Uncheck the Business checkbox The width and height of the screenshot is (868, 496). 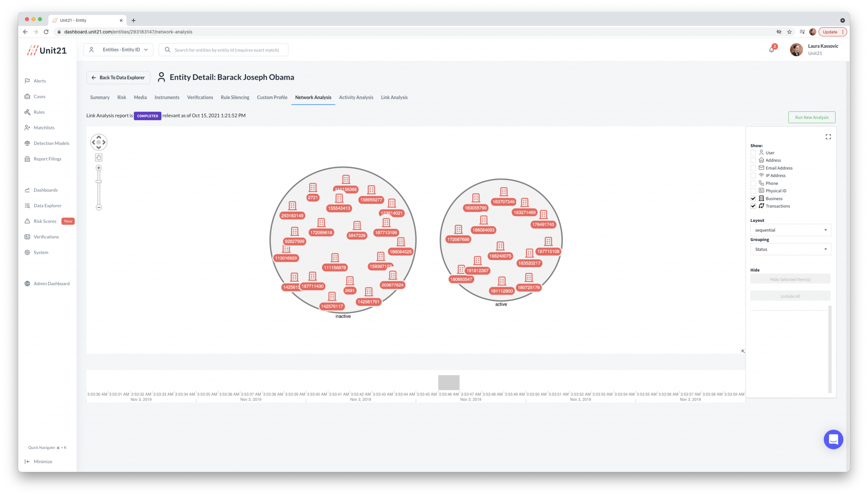pyautogui.click(x=753, y=199)
